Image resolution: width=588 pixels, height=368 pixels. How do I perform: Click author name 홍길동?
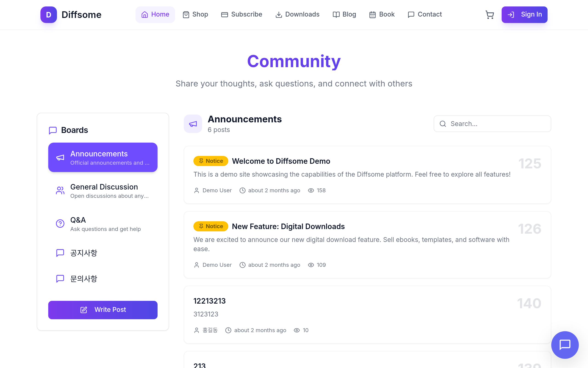pos(210,330)
